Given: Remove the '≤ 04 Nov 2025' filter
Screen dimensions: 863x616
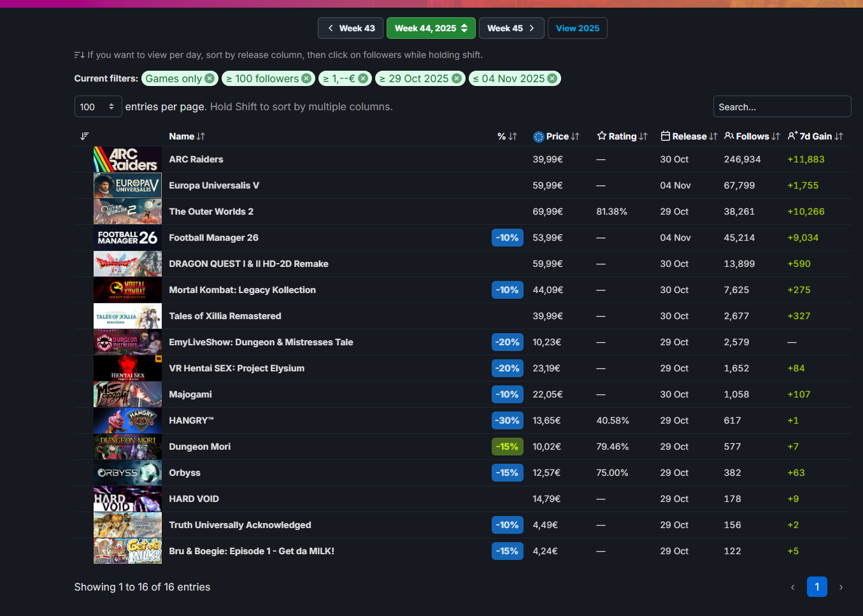Looking at the screenshot, I should pos(552,78).
